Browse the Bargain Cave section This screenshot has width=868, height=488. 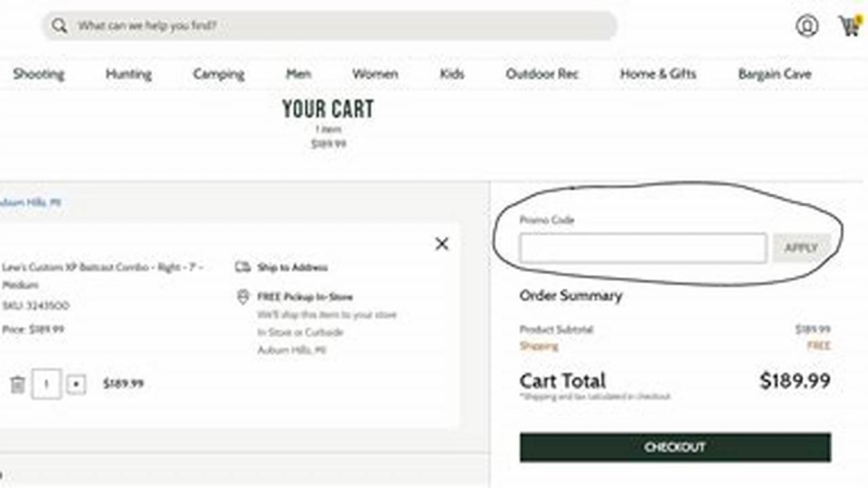click(774, 74)
